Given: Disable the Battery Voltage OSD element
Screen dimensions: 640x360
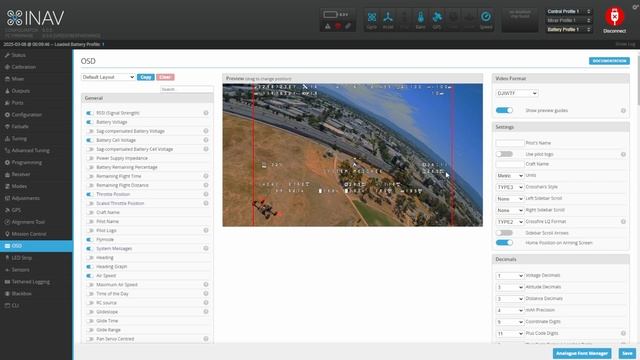Looking at the screenshot, I should (x=90, y=122).
